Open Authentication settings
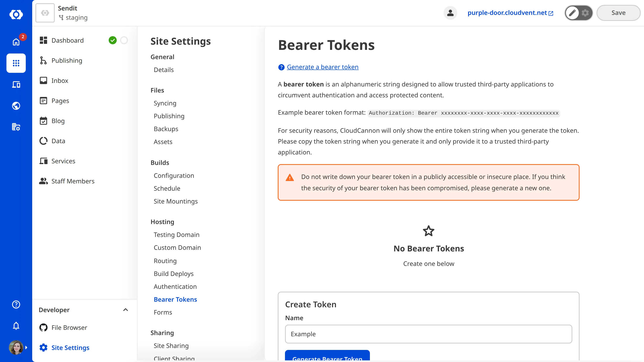 coord(175,286)
